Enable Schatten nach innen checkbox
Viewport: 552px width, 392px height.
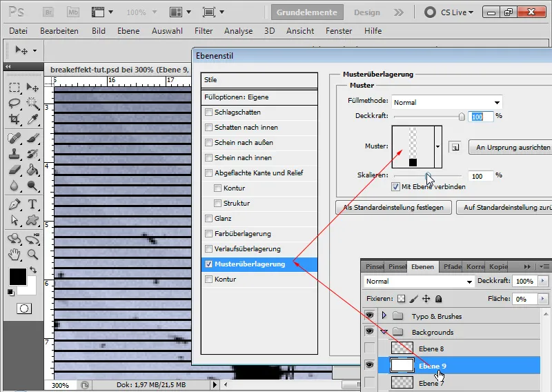click(x=208, y=127)
